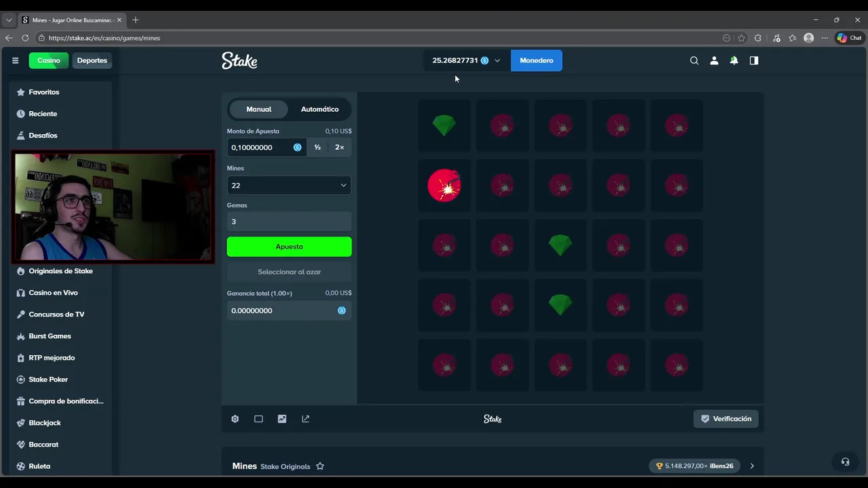Image resolution: width=868 pixels, height=488 pixels.
Task: Click the green Apuesta button
Action: pyautogui.click(x=289, y=247)
